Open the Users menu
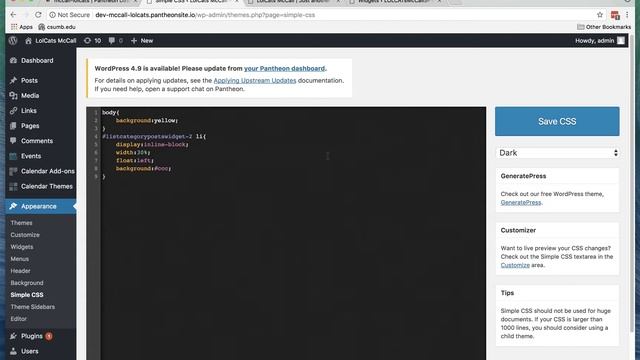 29,351
